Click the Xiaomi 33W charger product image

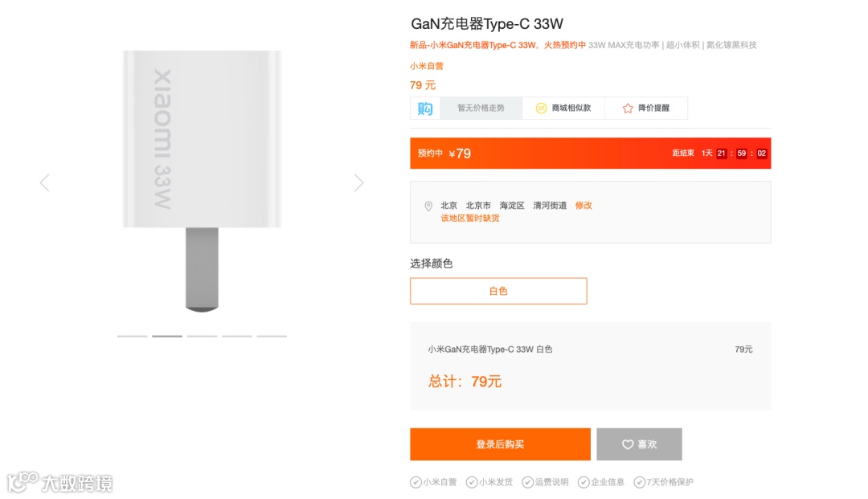202,181
